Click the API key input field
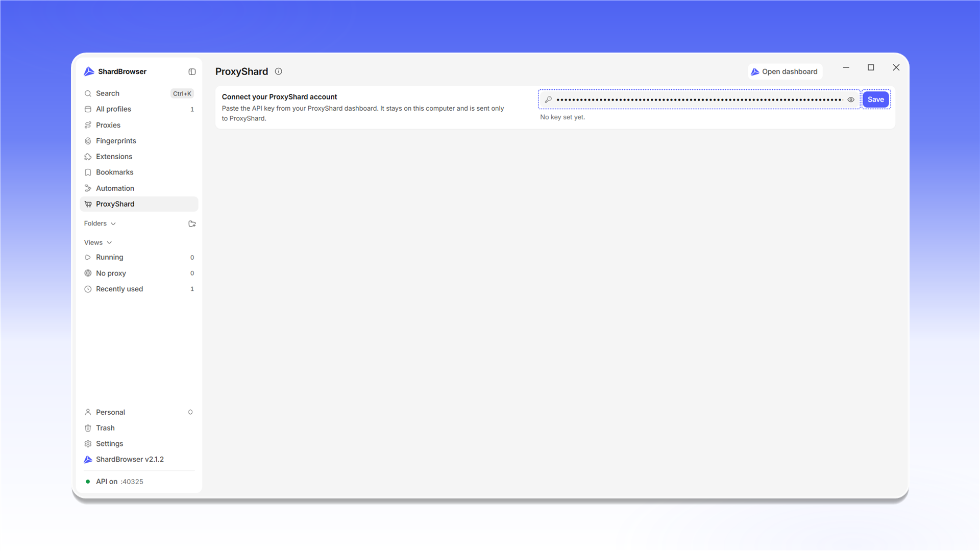Viewport: 980px width, 551px height. 699,99
